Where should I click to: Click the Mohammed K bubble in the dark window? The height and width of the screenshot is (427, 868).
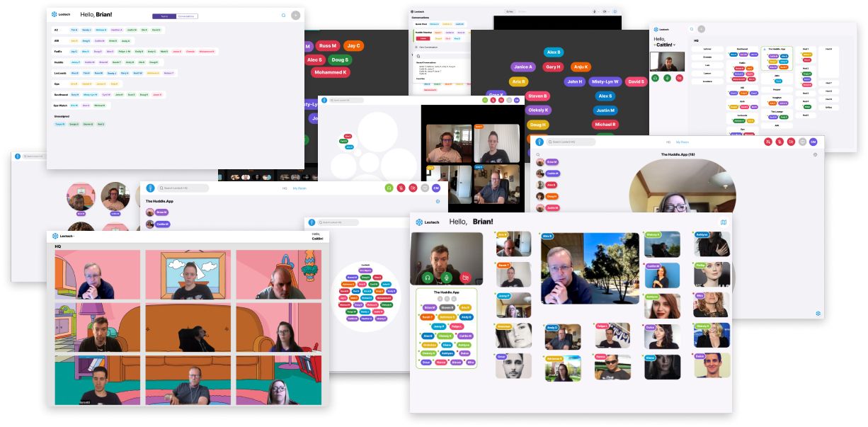(330, 72)
